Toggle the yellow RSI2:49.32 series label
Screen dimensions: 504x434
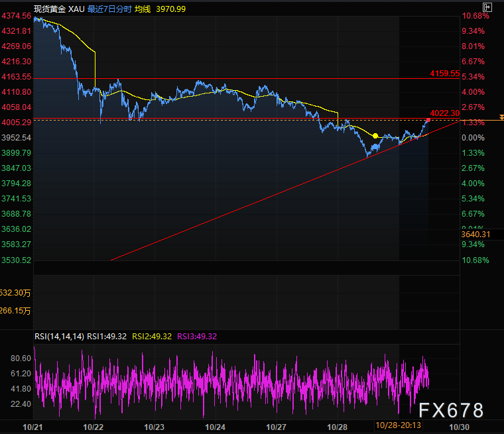153,337
